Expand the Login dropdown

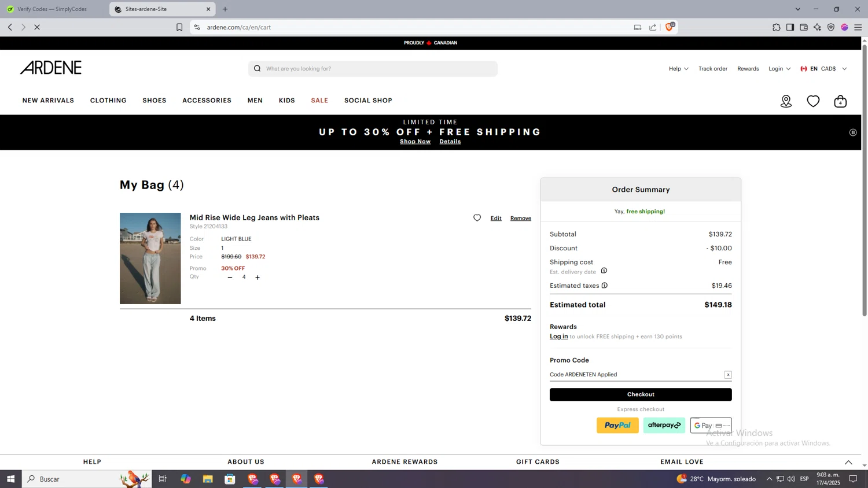(779, 69)
